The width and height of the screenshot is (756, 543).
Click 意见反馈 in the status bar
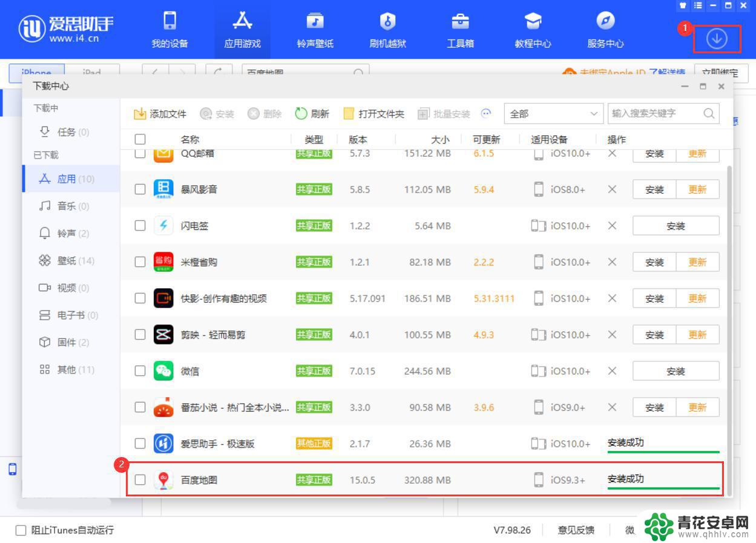coord(576,530)
